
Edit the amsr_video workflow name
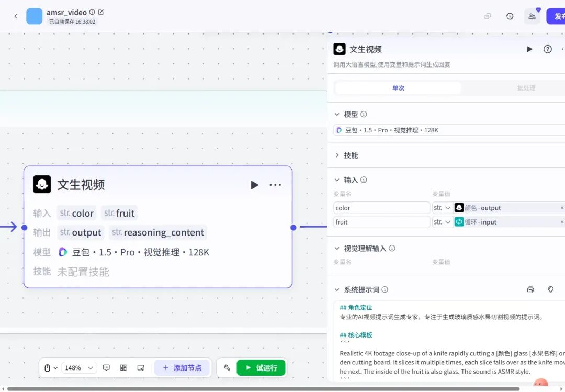click(101, 12)
